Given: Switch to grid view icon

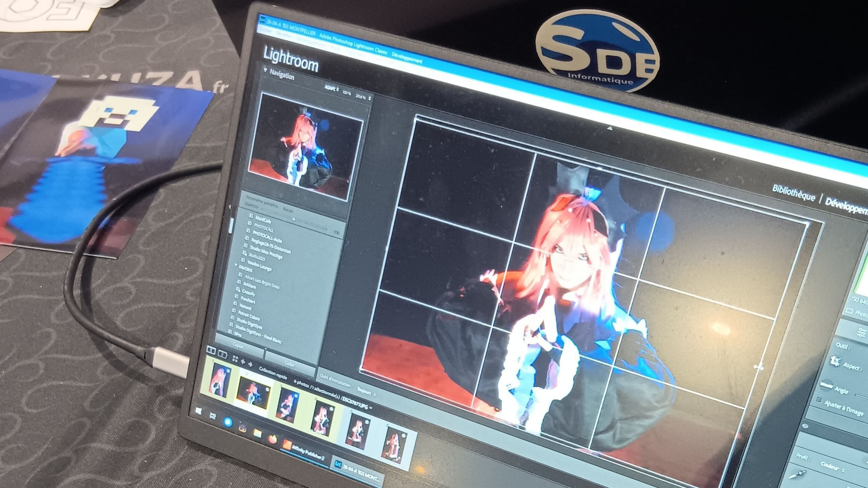Looking at the screenshot, I should click(x=235, y=359).
